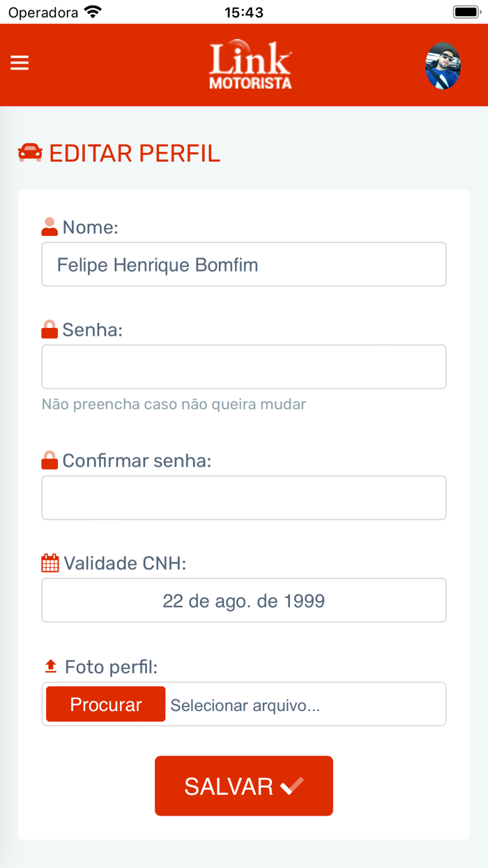Click the hint text below Senha field
The image size is (488, 868).
click(174, 404)
